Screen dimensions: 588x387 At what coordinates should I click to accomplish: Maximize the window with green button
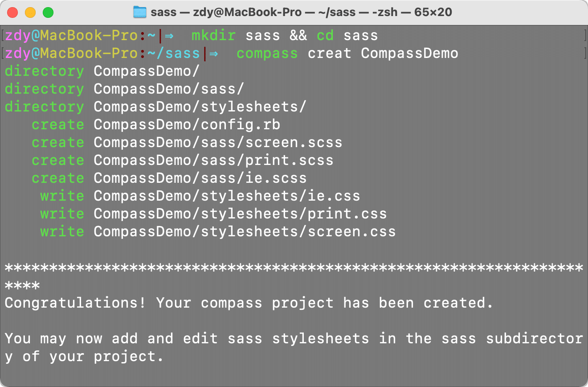[x=48, y=12]
